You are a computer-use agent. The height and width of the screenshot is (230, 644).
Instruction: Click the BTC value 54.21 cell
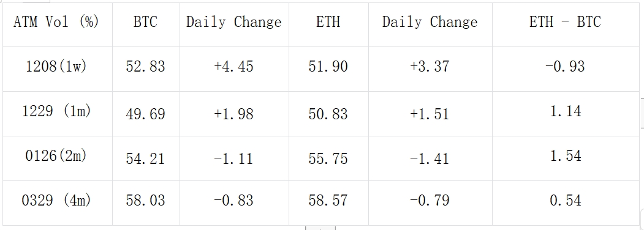click(x=146, y=158)
